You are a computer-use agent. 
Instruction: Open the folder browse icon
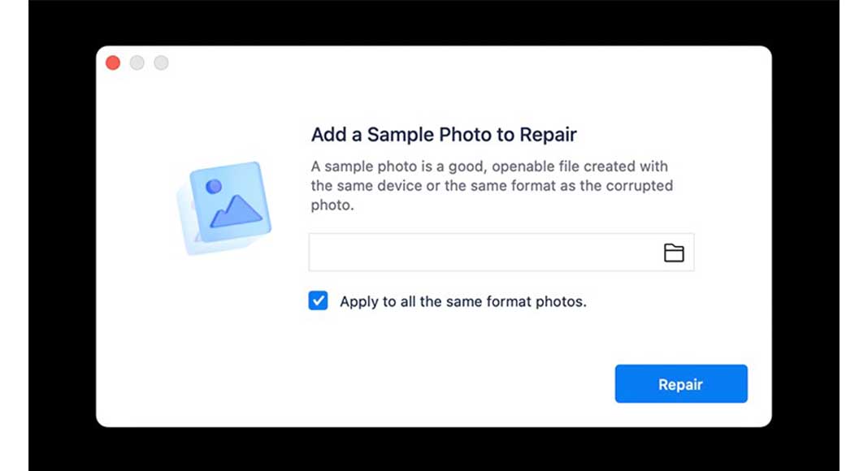coord(674,253)
